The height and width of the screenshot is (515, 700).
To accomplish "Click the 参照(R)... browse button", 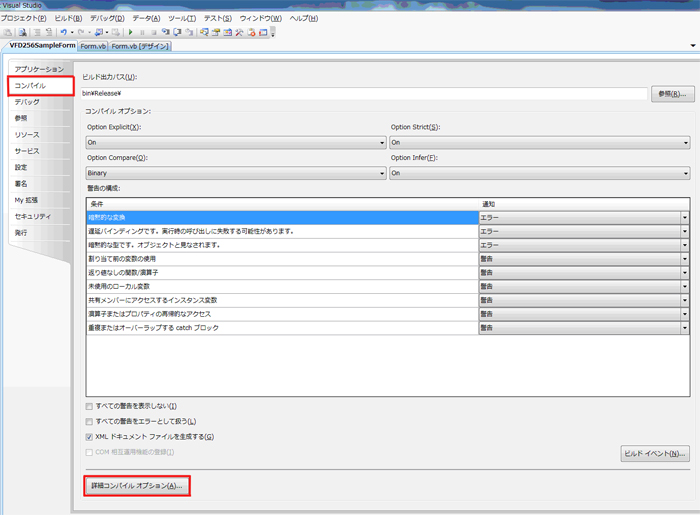I will pyautogui.click(x=673, y=94).
